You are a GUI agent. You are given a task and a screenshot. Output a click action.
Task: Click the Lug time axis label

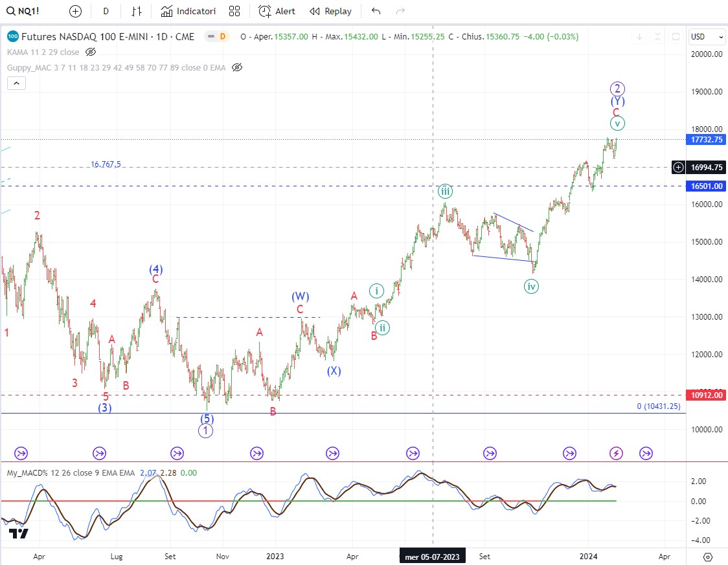tap(117, 557)
